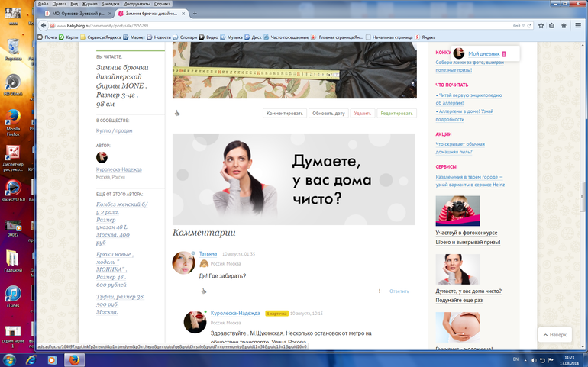Click the Firefox home button in toolbar
This screenshot has width=588, height=367.
coord(564,25)
